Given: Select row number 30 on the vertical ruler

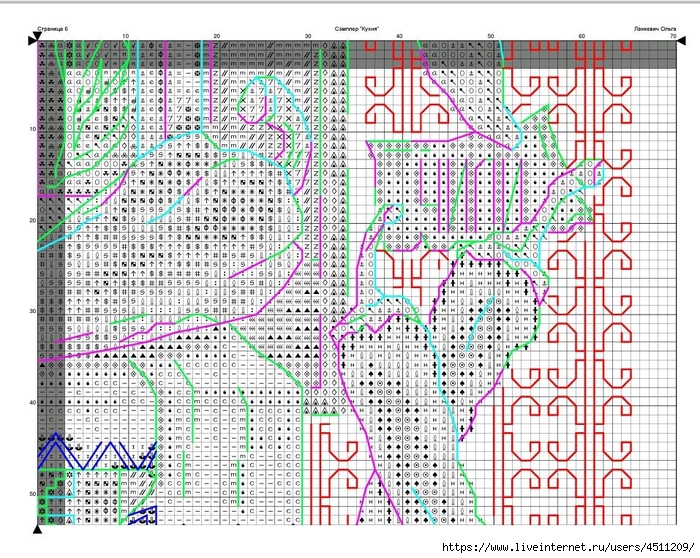Looking at the screenshot, I should (33, 311).
